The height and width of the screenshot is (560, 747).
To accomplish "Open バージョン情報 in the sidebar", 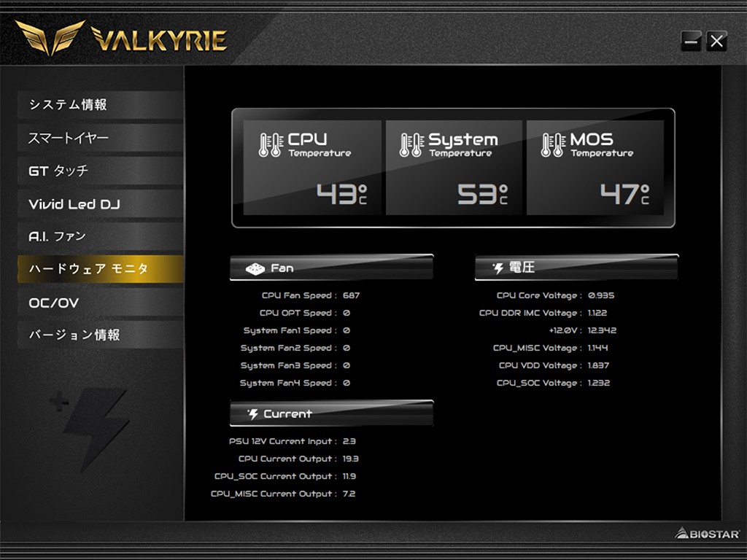I will point(101,335).
